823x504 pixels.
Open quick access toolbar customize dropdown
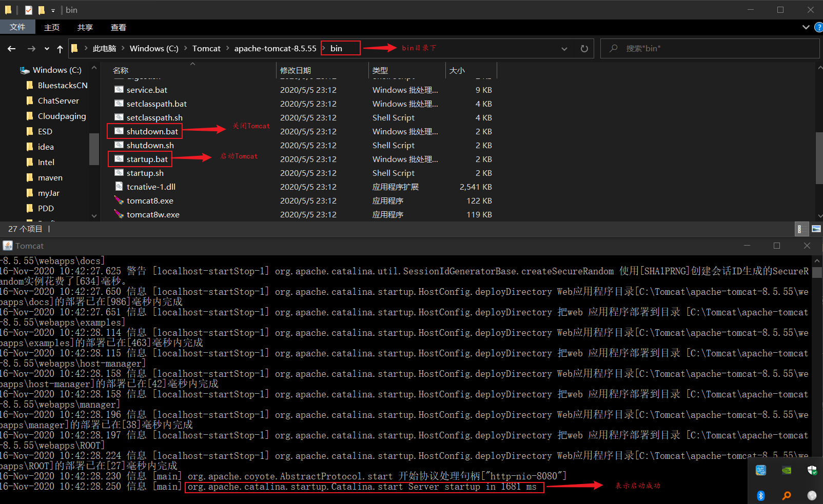53,10
